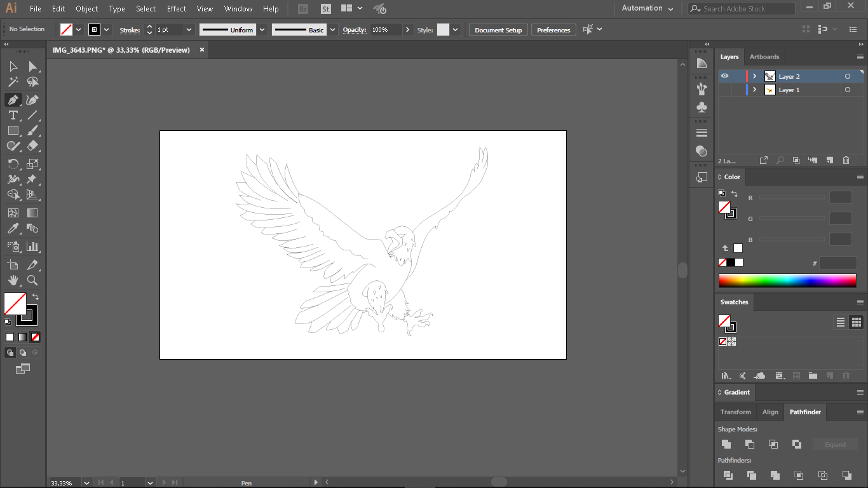Open the Effect menu
Image resolution: width=868 pixels, height=488 pixels.
[x=177, y=9]
